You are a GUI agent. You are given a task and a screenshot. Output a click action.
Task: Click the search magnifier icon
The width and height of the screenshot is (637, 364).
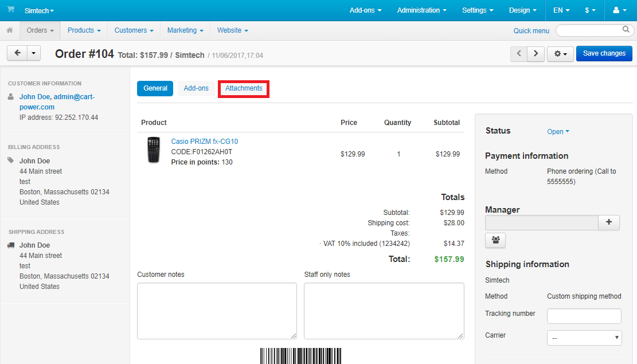[x=626, y=30]
